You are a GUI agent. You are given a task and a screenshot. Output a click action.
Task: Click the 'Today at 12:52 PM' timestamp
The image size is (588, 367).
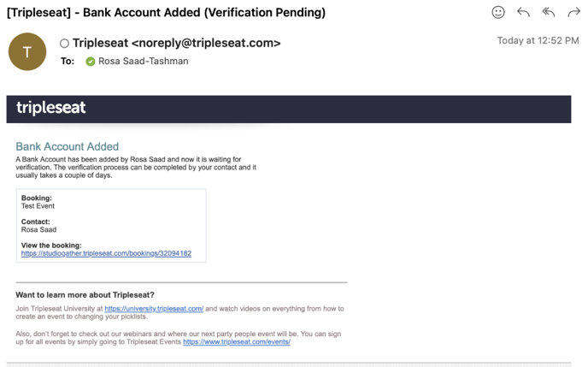tap(538, 41)
